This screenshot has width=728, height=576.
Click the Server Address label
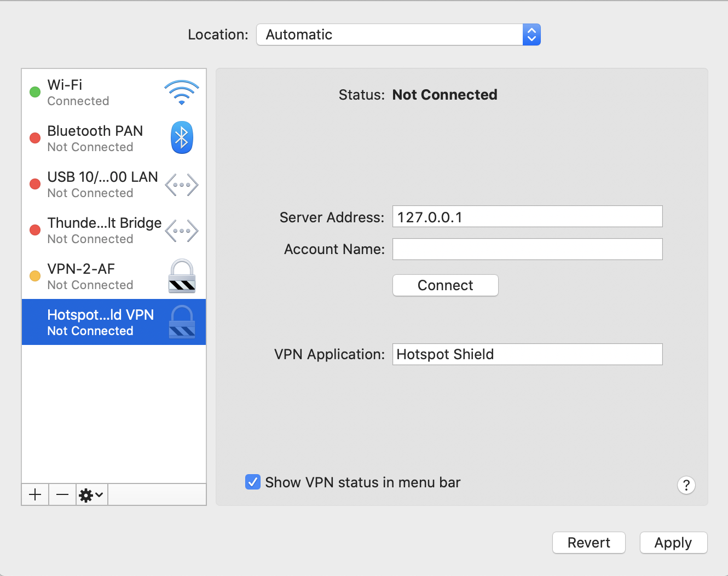(x=332, y=217)
